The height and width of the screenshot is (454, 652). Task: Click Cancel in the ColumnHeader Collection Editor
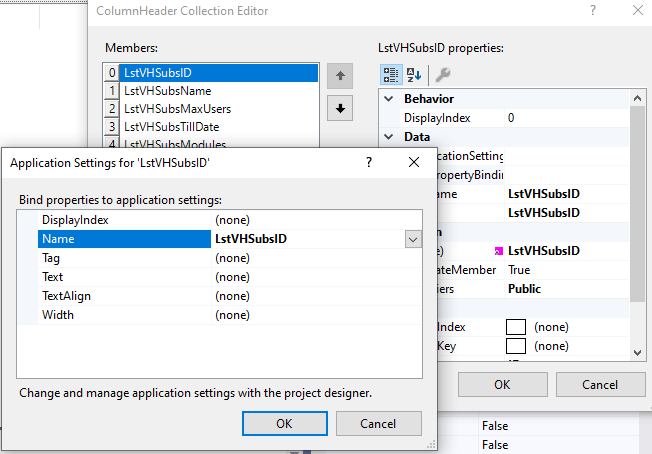pos(600,384)
